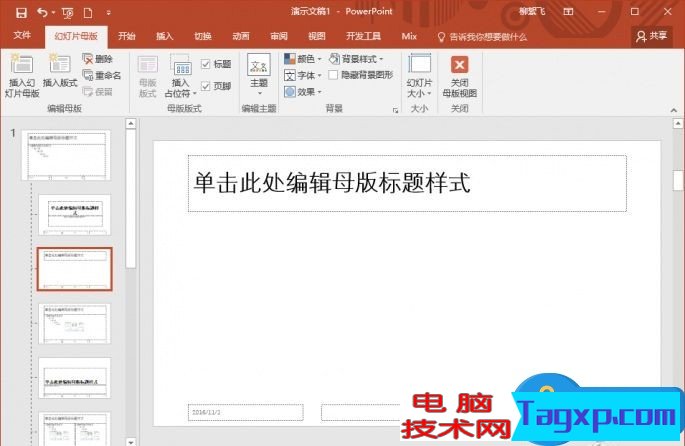Click the date footer placeholder 2016/11/1
The width and height of the screenshot is (685, 446).
246,412
